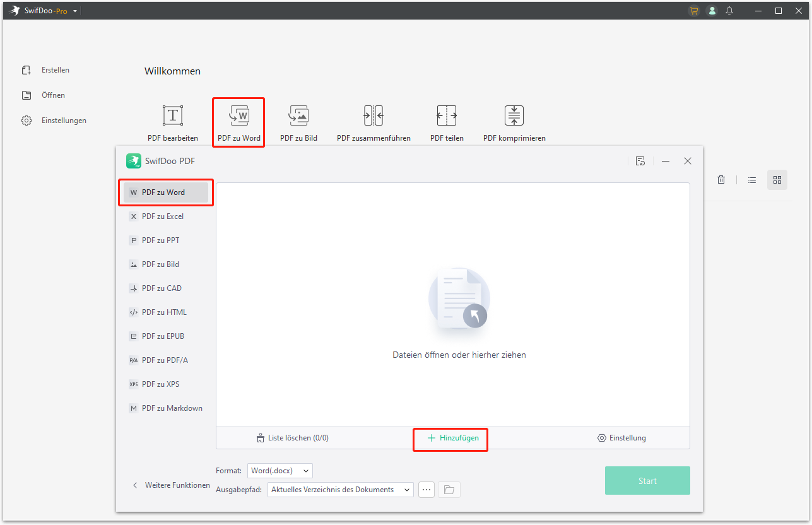Expand the Format Word(.docx) dropdown
Viewport: 812px width, 525px height.
click(279, 471)
